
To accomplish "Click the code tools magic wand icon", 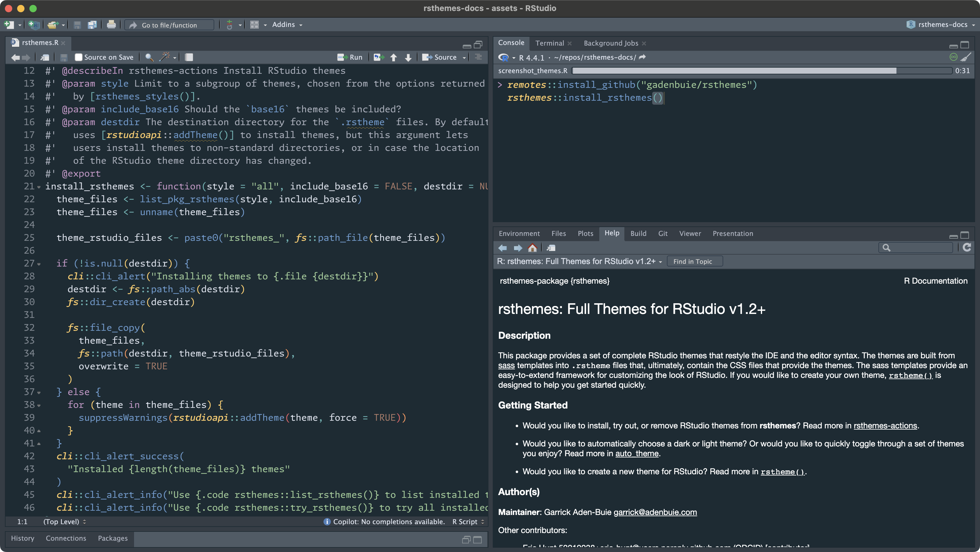I will pyautogui.click(x=165, y=57).
